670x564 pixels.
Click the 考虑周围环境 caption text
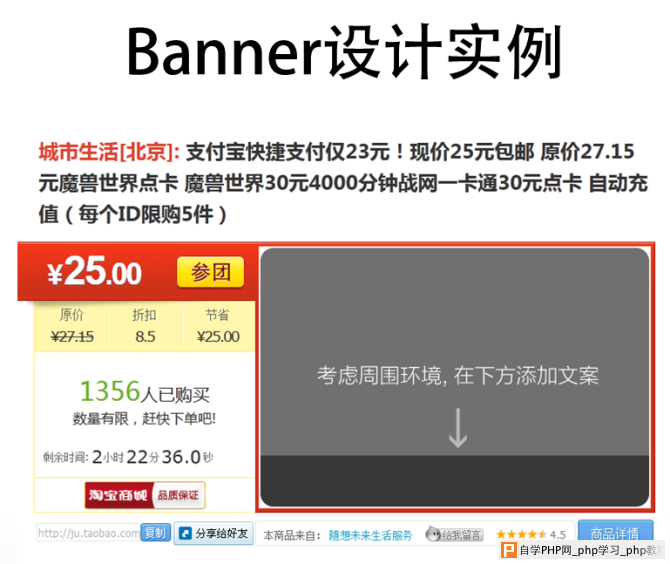(x=458, y=376)
